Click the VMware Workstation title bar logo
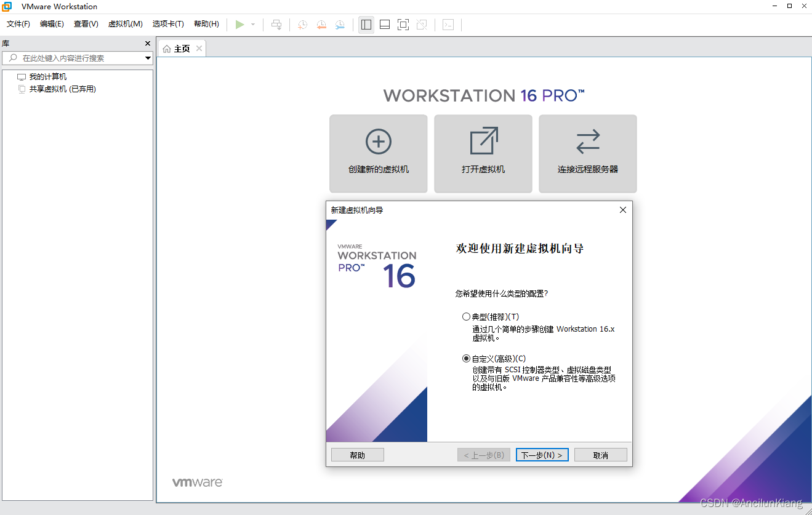 [x=7, y=6]
